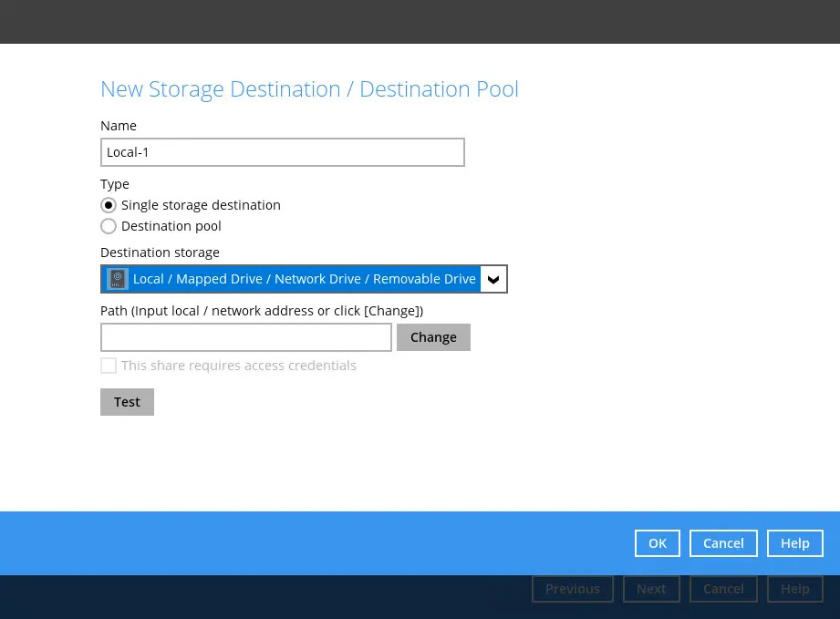Screen dimensions: 840x619
Task: Open Help from the bright blue dialog bar
Action: point(794,543)
